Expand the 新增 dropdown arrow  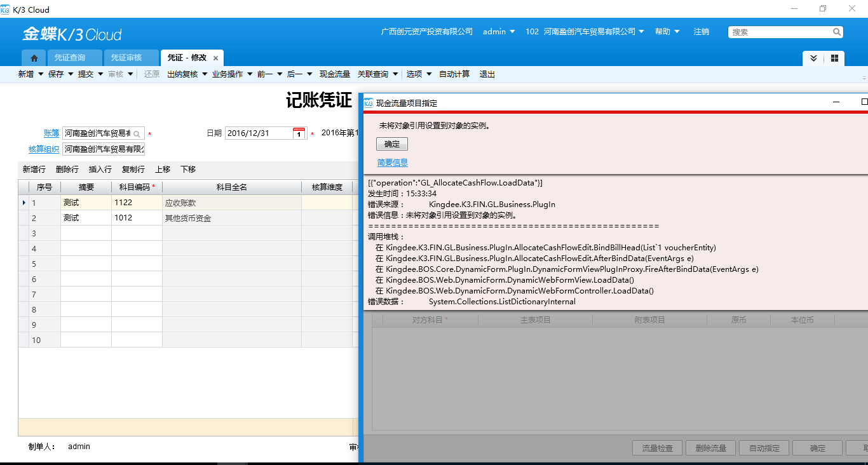point(41,74)
